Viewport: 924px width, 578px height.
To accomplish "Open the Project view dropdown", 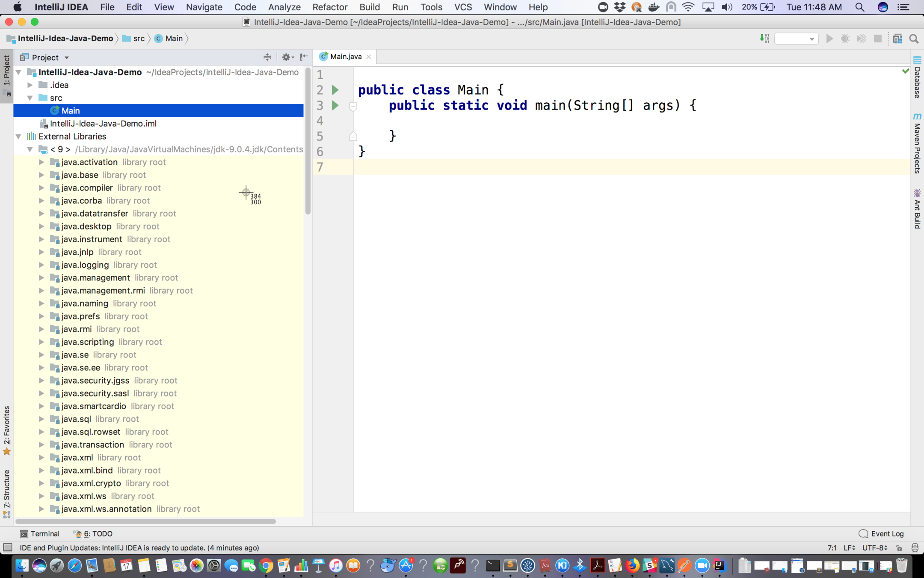I will [x=44, y=57].
